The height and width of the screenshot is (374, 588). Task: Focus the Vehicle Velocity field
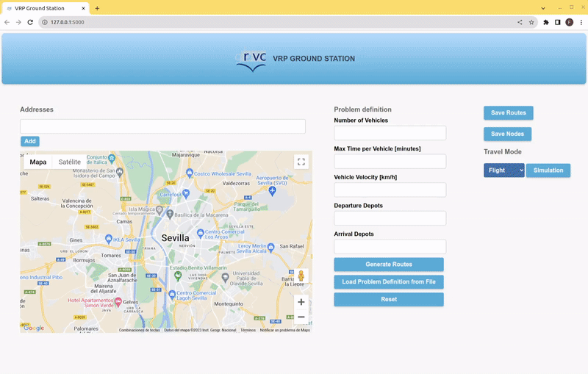tap(390, 190)
